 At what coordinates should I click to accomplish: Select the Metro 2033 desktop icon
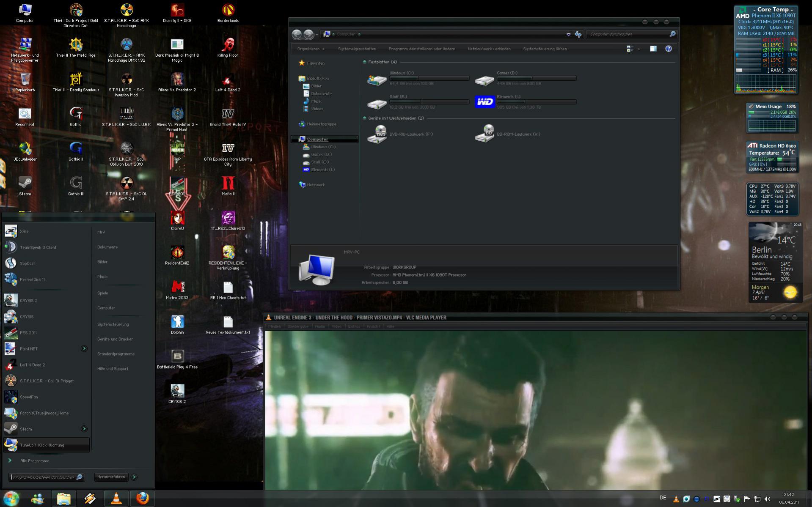pyautogui.click(x=177, y=290)
